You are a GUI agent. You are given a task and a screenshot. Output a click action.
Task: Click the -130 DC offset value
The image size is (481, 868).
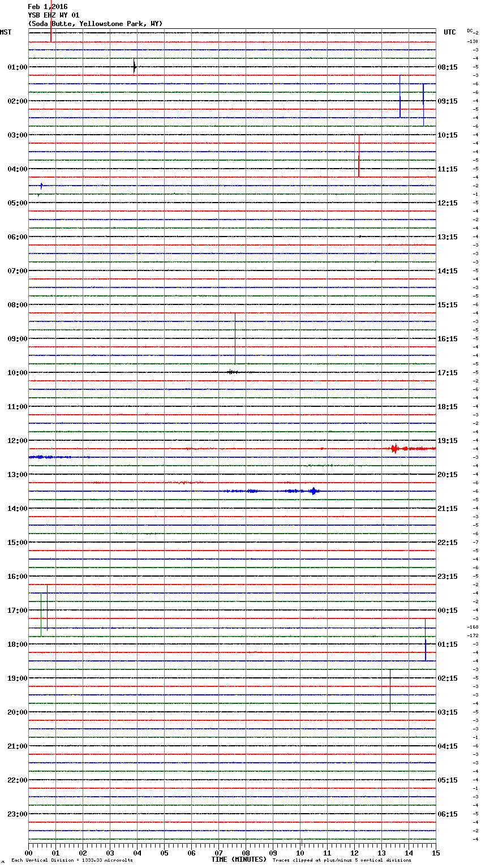pos(473,41)
